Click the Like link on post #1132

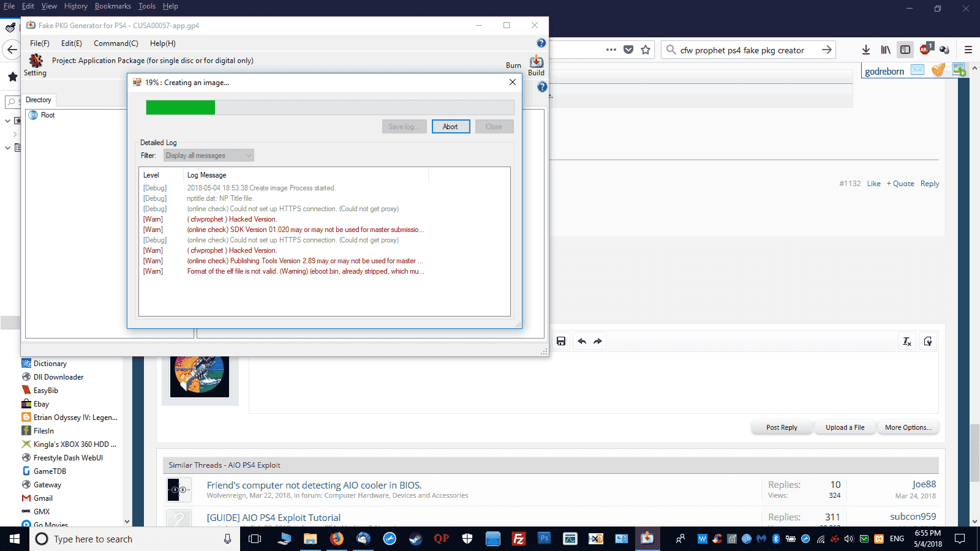tap(874, 184)
